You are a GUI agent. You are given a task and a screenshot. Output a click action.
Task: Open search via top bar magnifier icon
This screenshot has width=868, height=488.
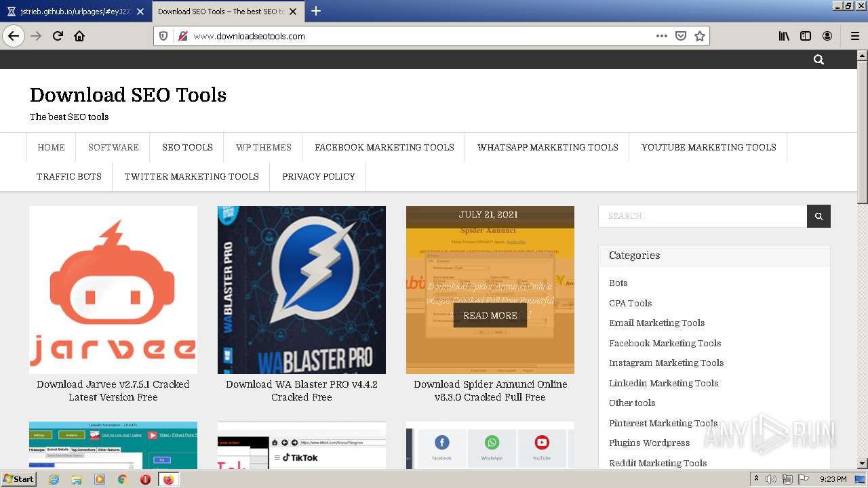coord(818,60)
